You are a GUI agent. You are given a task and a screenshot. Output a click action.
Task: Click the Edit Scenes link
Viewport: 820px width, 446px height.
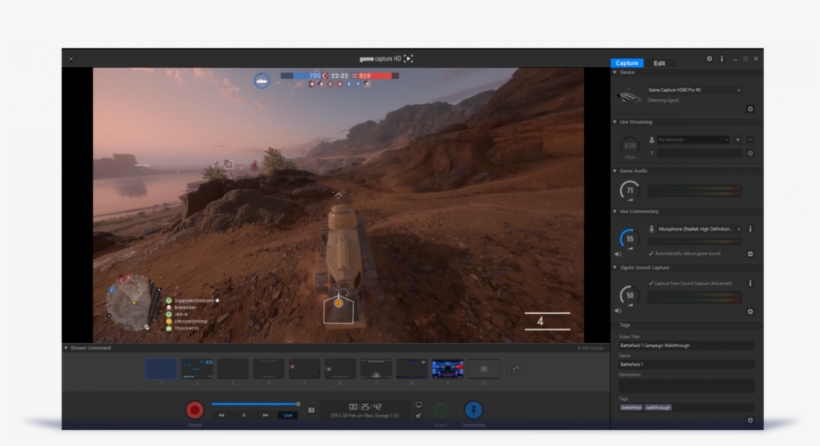(x=592, y=348)
